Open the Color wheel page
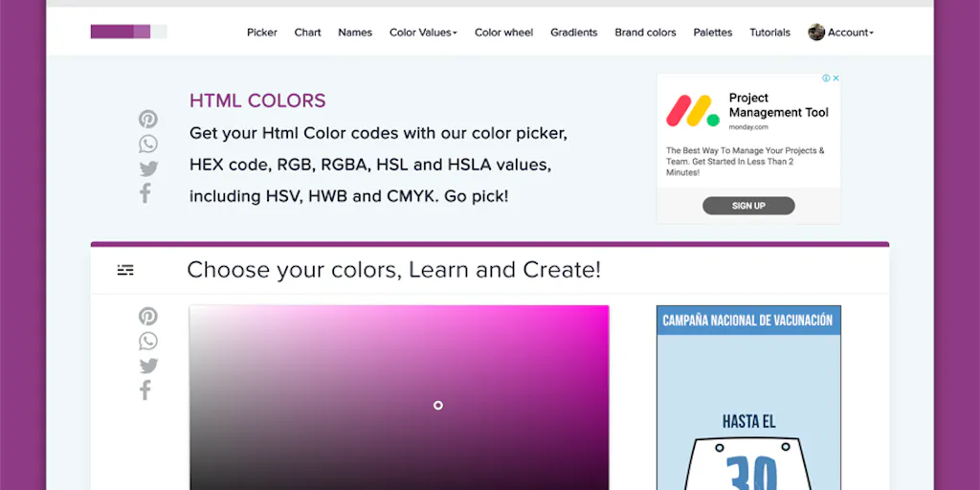980x490 pixels. [x=503, y=33]
